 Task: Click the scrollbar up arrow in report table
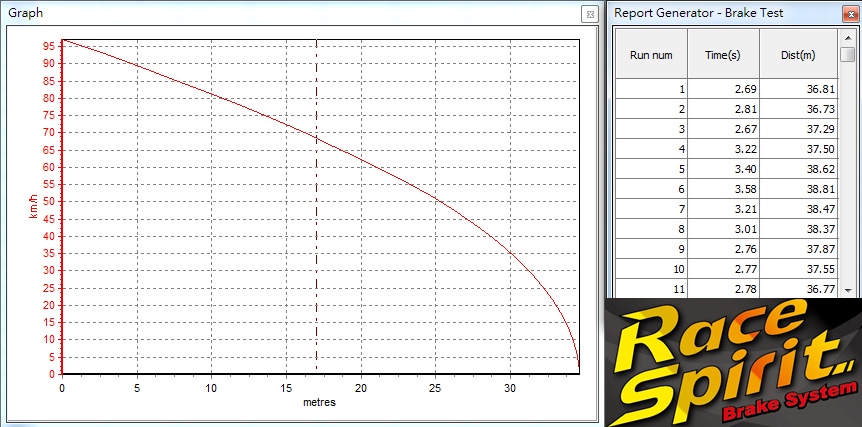[847, 37]
